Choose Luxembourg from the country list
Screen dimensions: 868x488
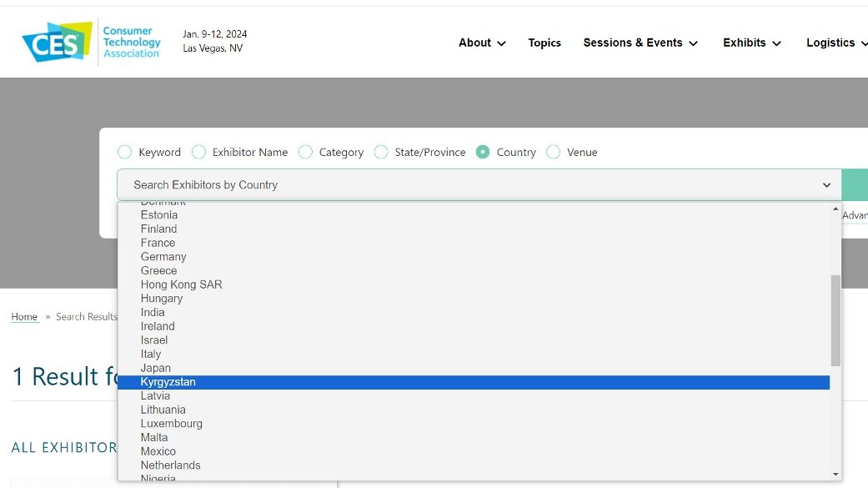click(x=474, y=424)
